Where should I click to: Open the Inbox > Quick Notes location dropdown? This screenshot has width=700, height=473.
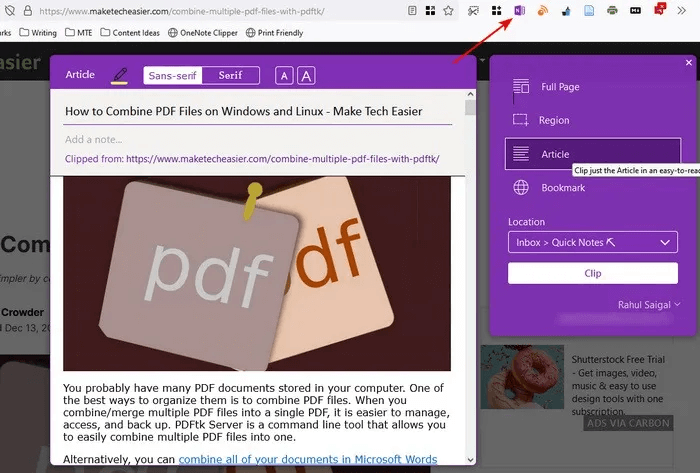coord(593,242)
